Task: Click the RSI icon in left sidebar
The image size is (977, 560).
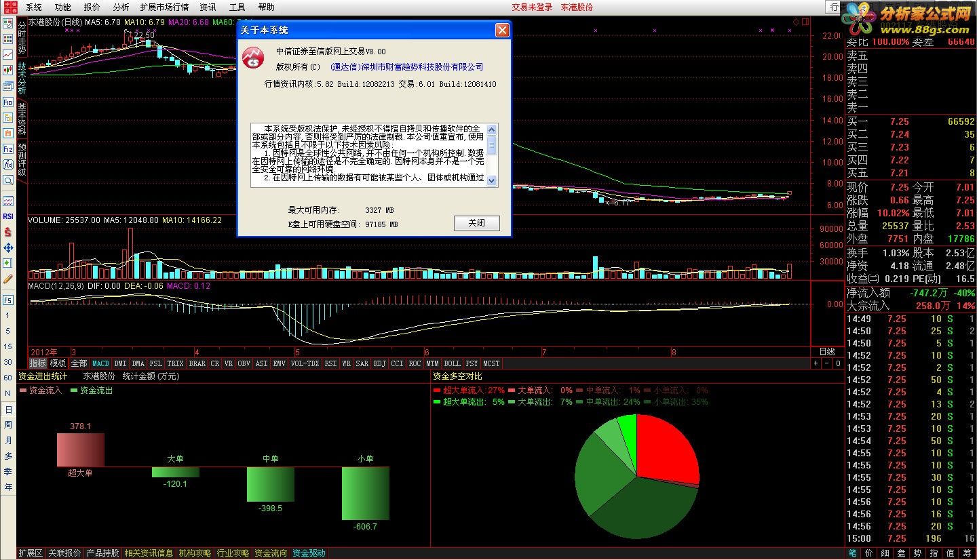Action: [x=8, y=216]
